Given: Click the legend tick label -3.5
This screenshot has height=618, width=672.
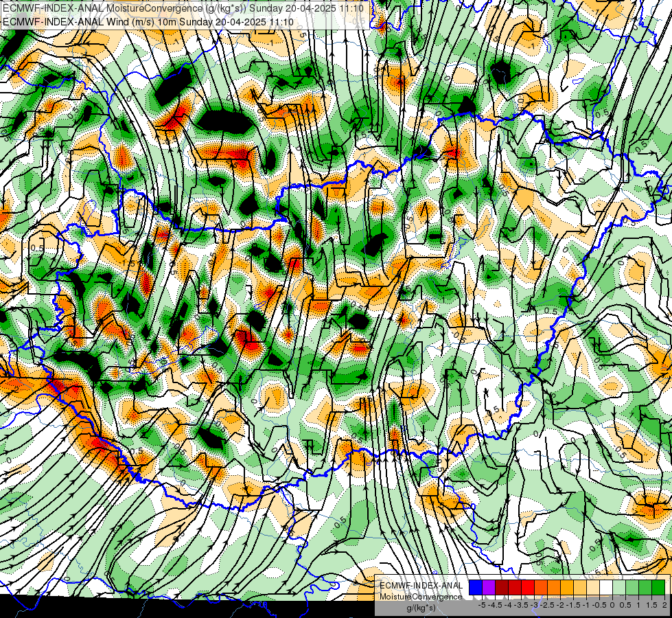Looking at the screenshot, I should coord(522,605).
